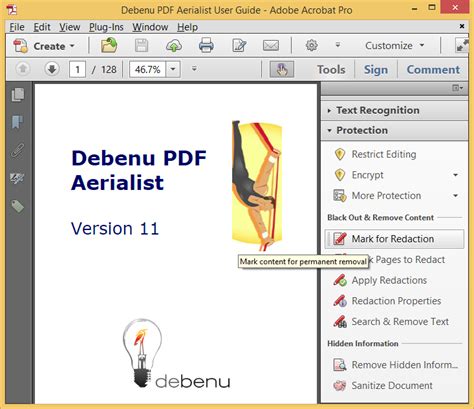Viewport: 474px width, 409px height.
Task: Open the zoom level dropdown arrow
Action: coord(173,69)
